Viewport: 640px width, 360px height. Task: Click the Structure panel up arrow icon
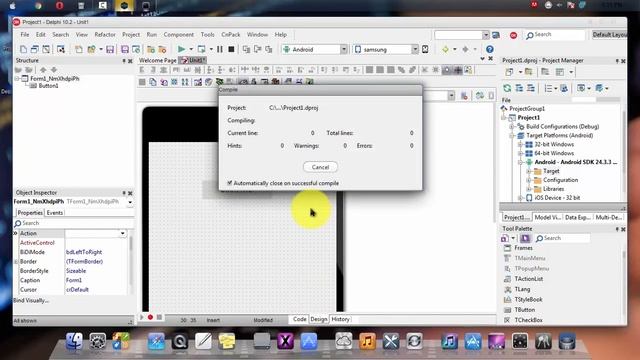(43, 70)
